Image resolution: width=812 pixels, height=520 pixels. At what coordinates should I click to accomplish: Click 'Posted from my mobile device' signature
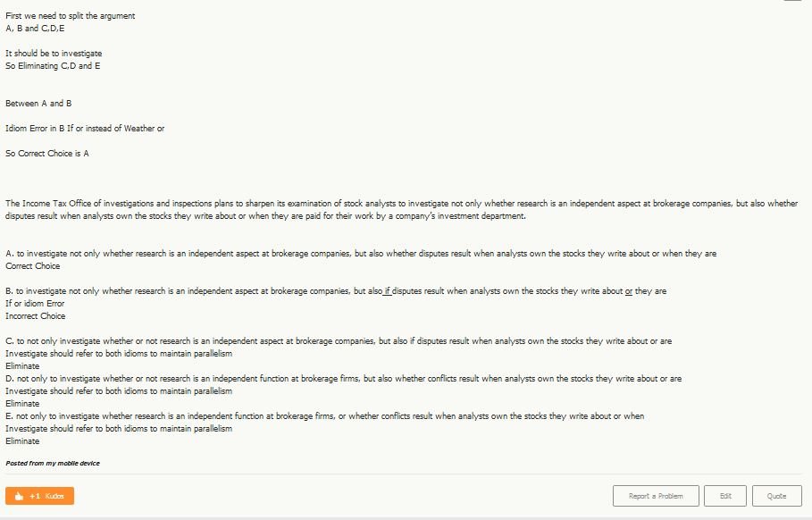click(x=53, y=464)
